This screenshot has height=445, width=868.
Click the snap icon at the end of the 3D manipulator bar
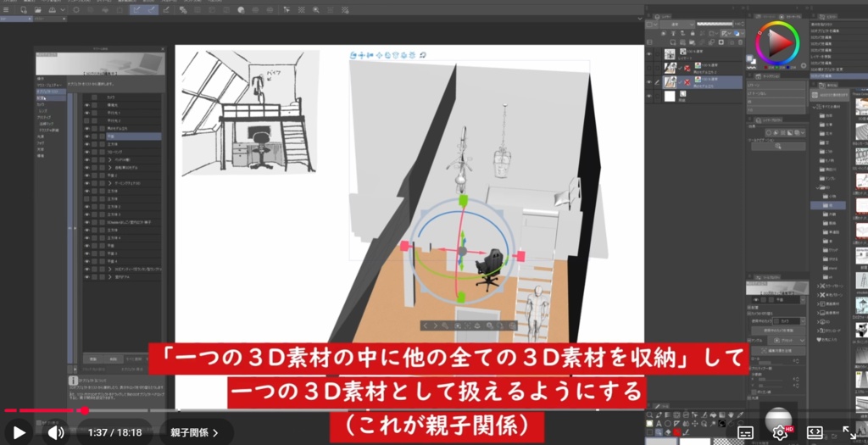(423, 55)
